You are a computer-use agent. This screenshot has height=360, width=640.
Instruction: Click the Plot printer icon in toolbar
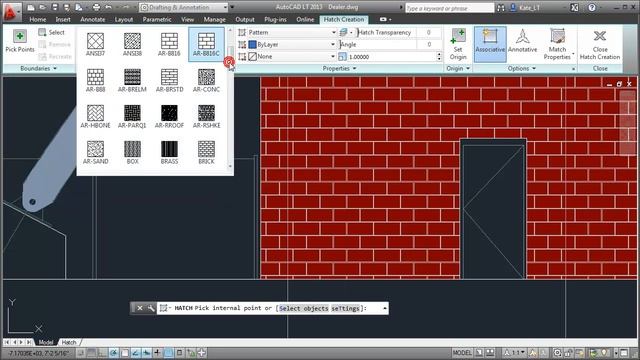pyautogui.click(x=96, y=7)
